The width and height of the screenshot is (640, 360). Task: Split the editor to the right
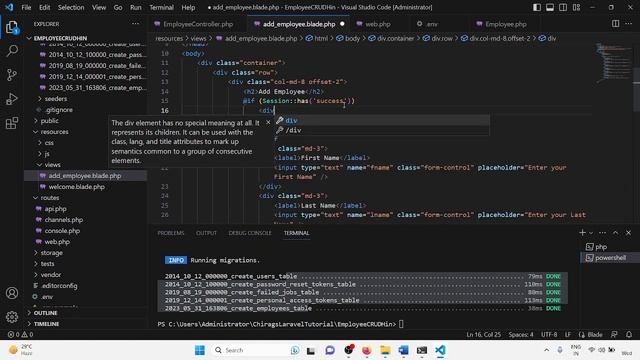pyautogui.click(x=615, y=24)
